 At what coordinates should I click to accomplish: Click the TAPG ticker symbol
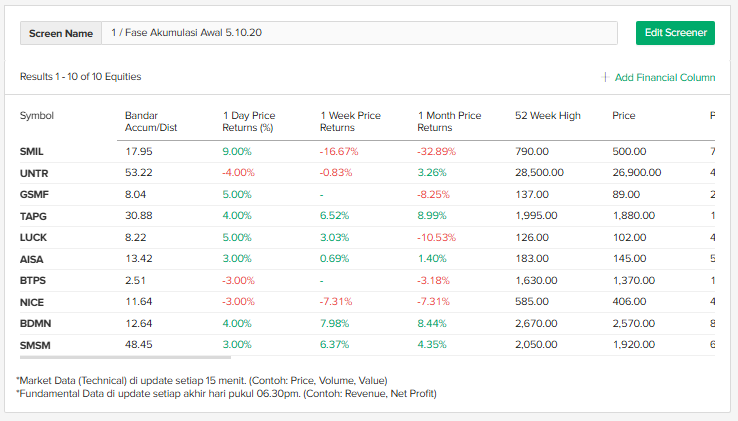pos(33,216)
